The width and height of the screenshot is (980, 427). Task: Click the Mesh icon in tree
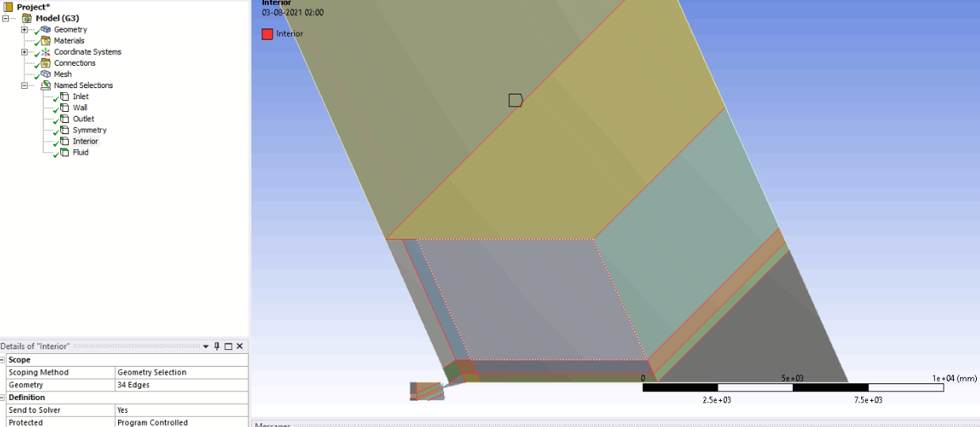46,74
